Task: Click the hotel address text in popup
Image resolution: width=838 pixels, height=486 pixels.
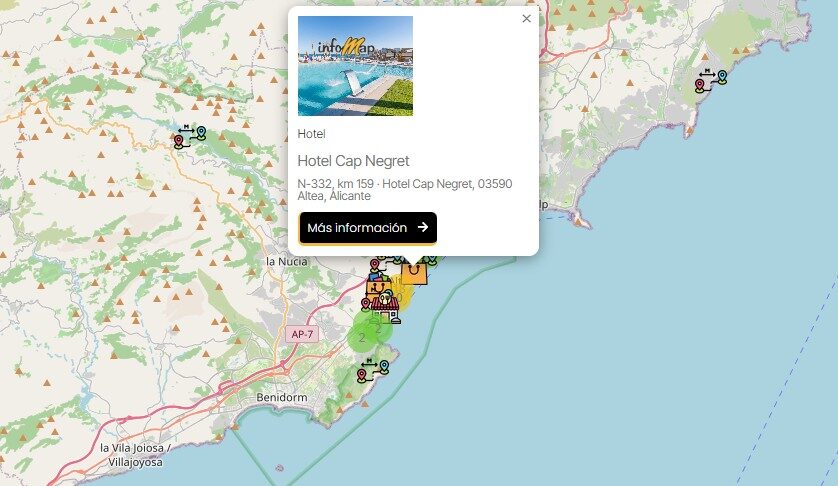Action: (405, 190)
